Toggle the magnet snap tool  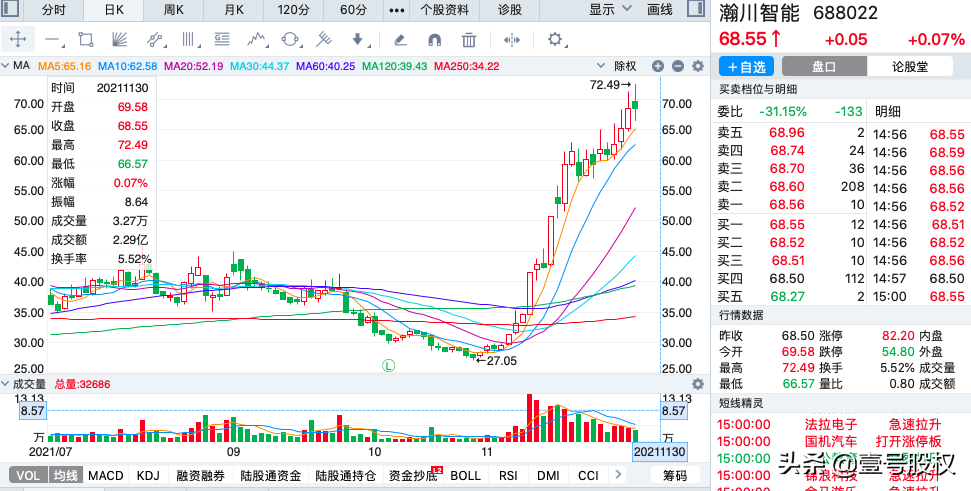pos(435,40)
